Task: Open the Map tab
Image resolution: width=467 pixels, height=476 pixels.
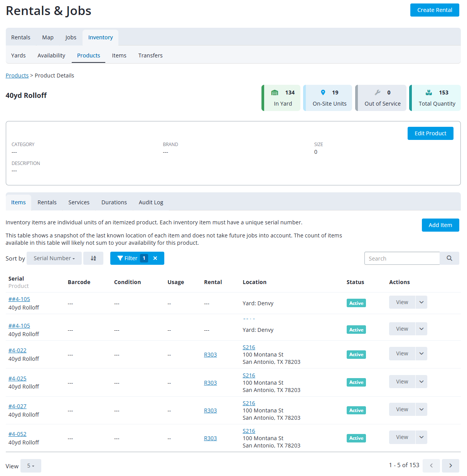Action: point(48,37)
